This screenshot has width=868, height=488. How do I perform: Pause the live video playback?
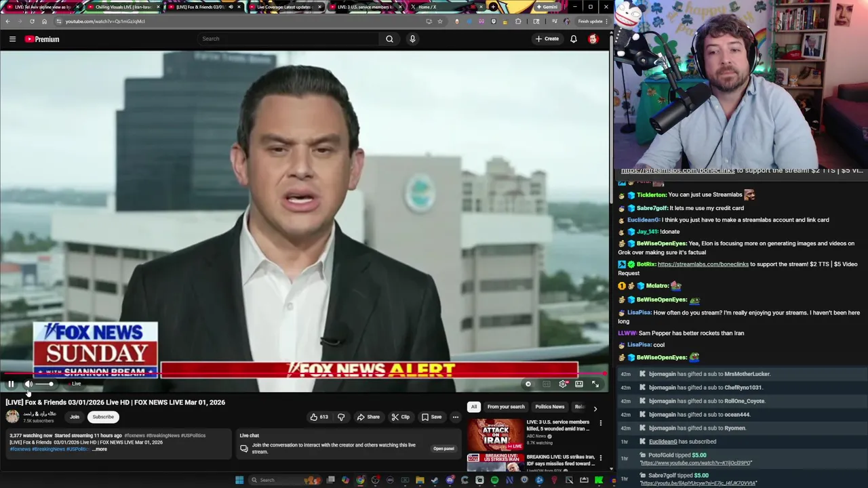(x=11, y=384)
